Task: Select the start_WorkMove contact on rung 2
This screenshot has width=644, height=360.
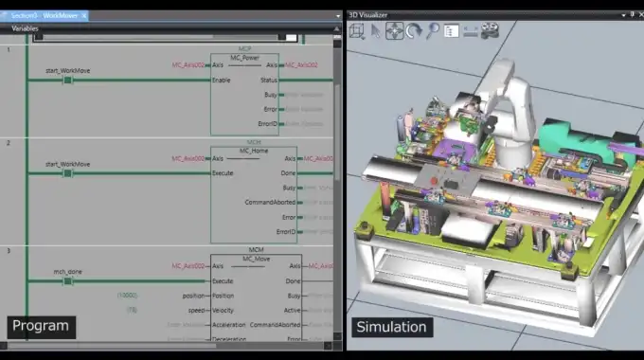Action: [x=68, y=173]
